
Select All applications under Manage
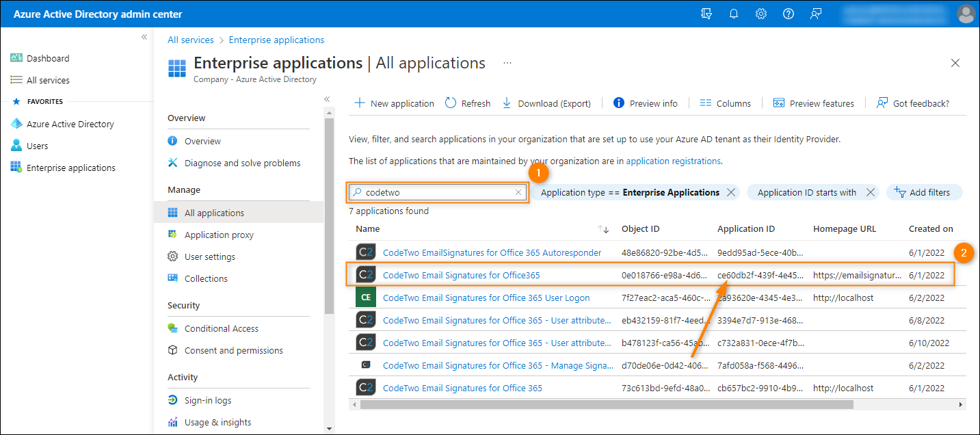tap(239, 213)
